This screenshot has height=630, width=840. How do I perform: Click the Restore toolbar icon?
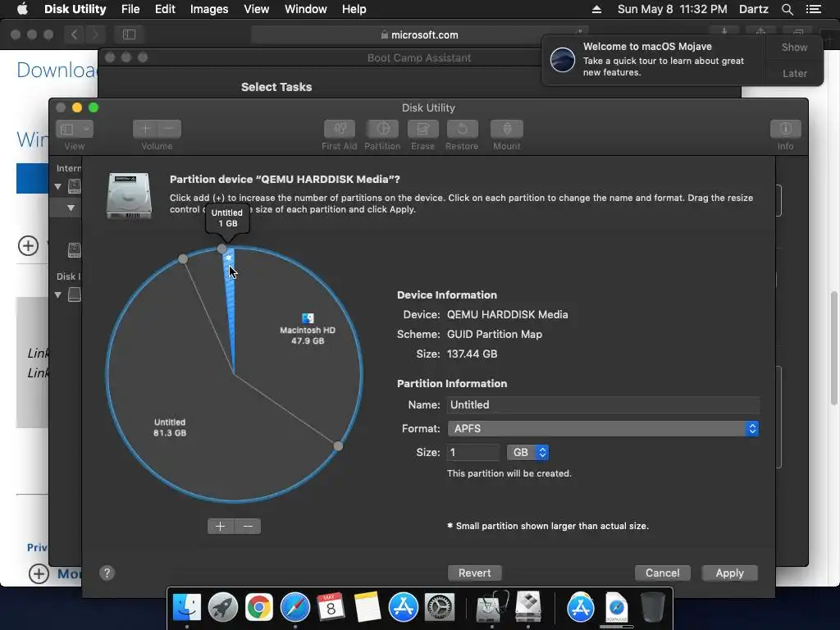click(x=462, y=129)
